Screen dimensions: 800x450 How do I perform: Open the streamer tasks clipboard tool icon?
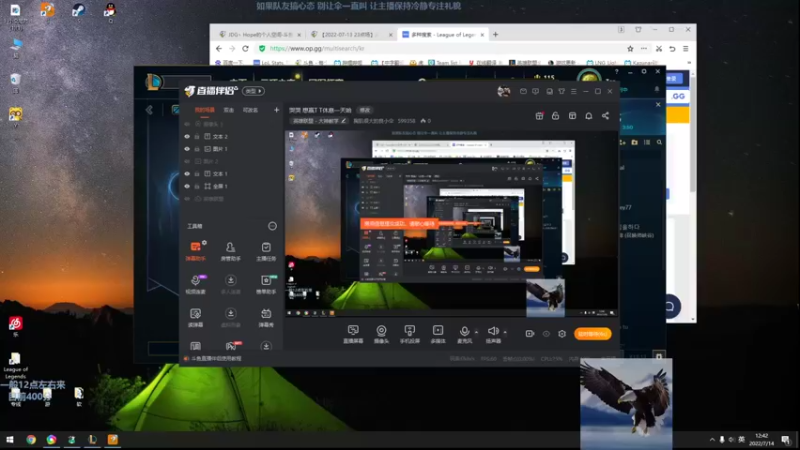(266, 247)
